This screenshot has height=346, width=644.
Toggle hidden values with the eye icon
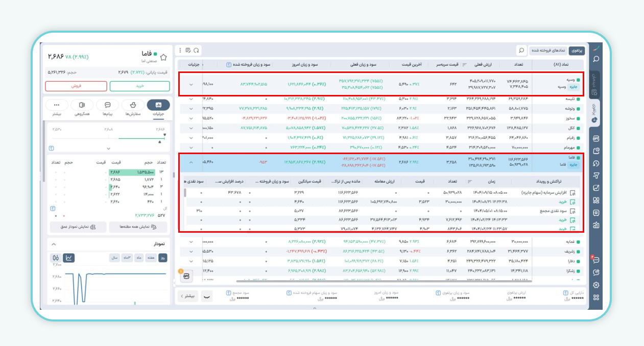tap(206, 296)
